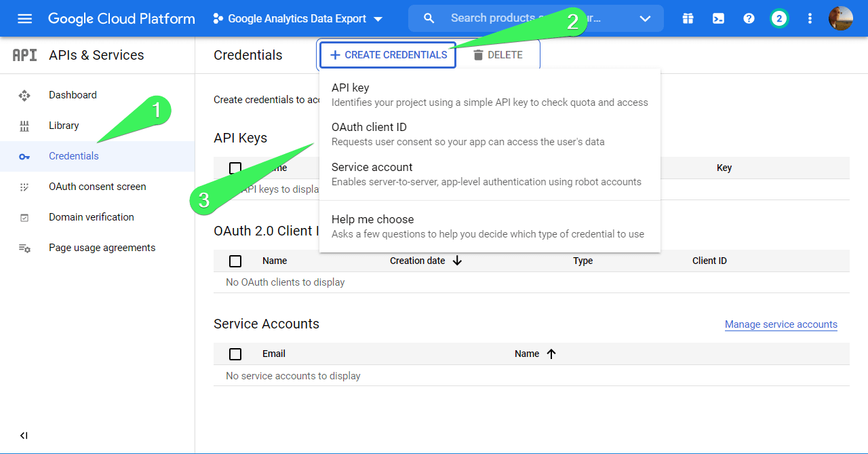The image size is (868, 454).
Task: Open OAuth consent screen page
Action: coord(98,187)
